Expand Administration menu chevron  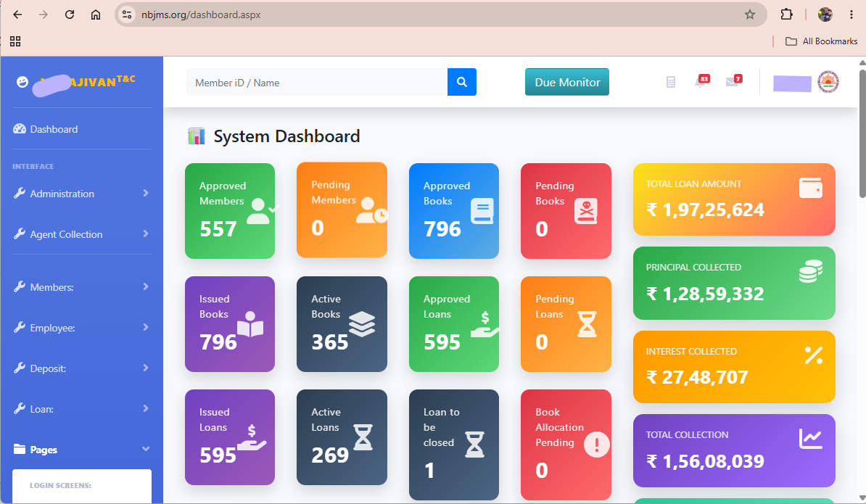click(x=146, y=193)
